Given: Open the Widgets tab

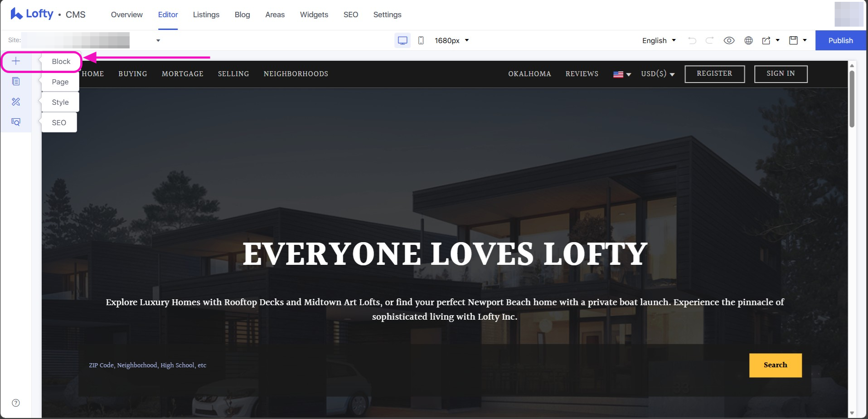Looking at the screenshot, I should click(314, 15).
